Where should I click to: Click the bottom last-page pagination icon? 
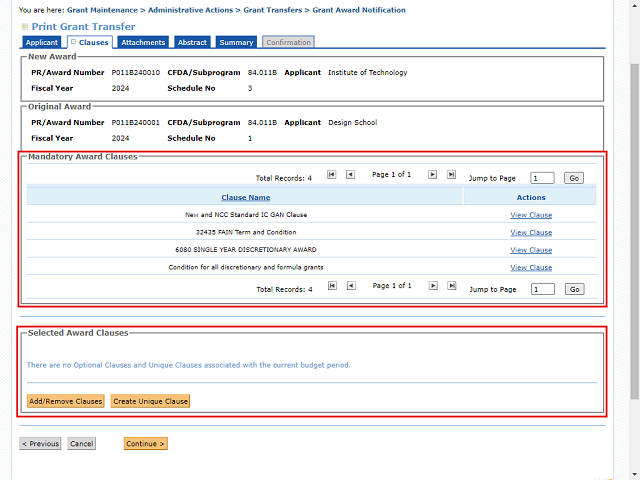451,286
